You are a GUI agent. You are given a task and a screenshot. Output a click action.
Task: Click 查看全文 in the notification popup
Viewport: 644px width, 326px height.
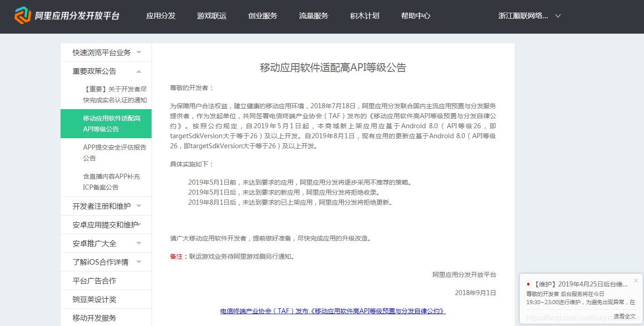tap(624, 316)
